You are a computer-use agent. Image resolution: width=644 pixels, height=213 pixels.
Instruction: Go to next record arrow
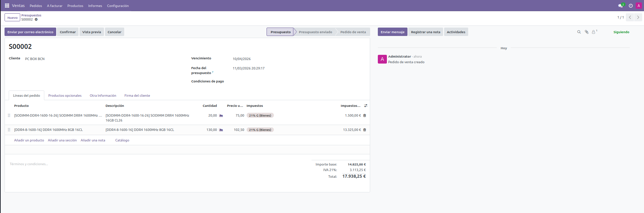pos(638,17)
